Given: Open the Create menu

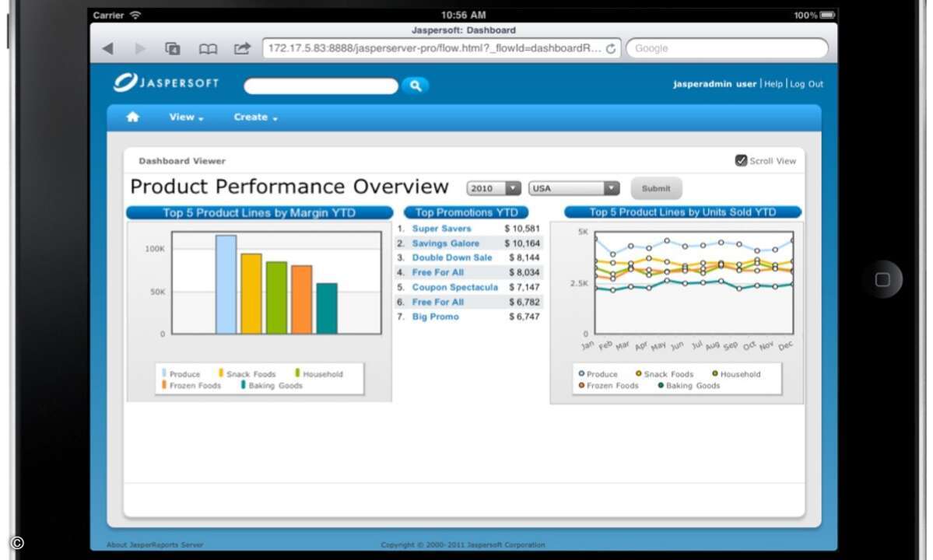Looking at the screenshot, I should (x=256, y=117).
